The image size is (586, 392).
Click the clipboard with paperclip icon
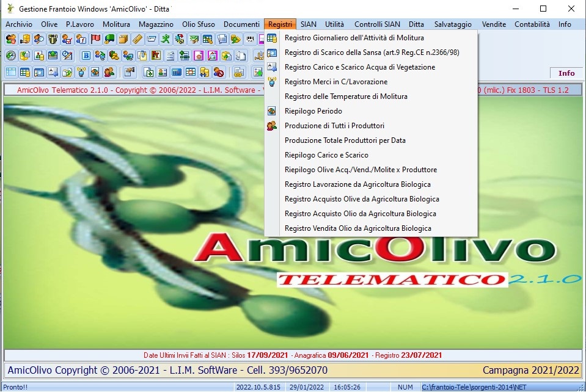142,56
